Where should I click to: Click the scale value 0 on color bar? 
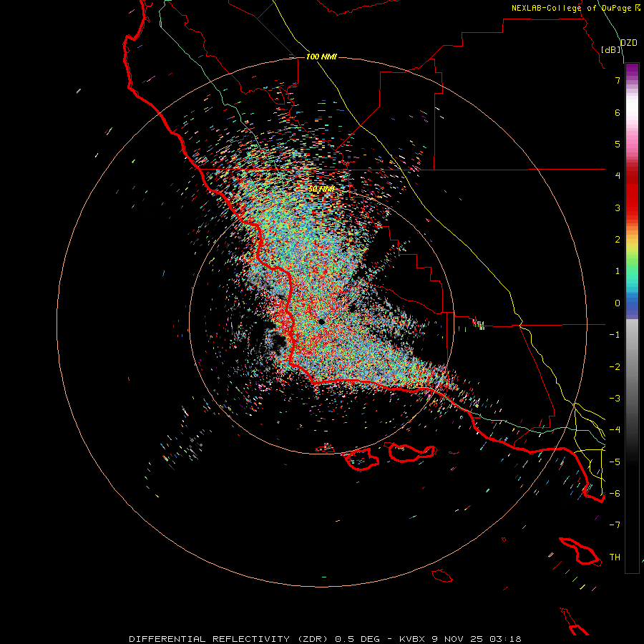618,303
